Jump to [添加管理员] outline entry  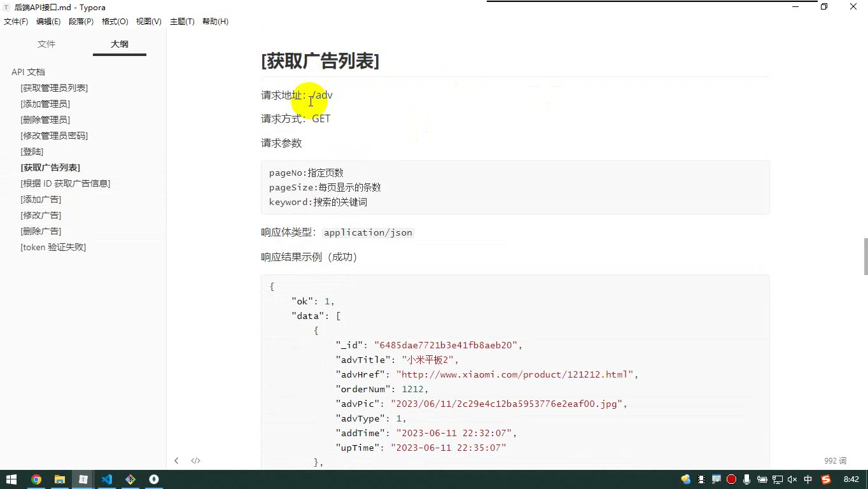pos(45,104)
